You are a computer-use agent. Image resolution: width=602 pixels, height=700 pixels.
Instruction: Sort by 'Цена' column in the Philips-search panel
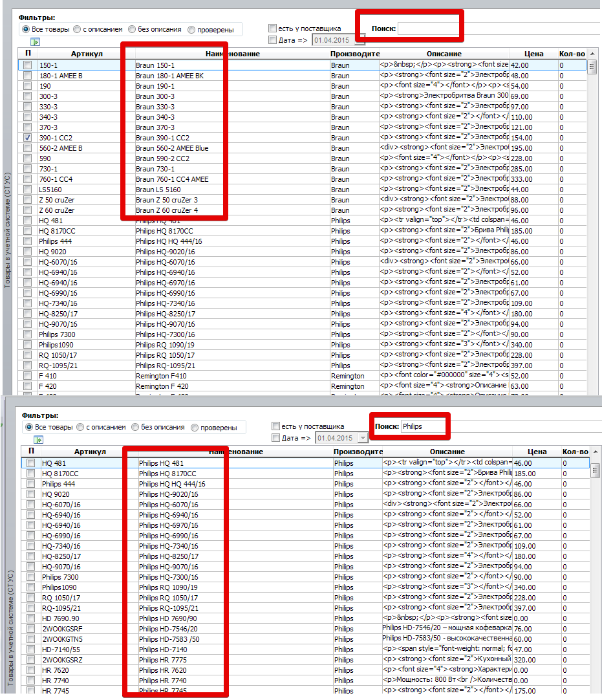tap(537, 452)
